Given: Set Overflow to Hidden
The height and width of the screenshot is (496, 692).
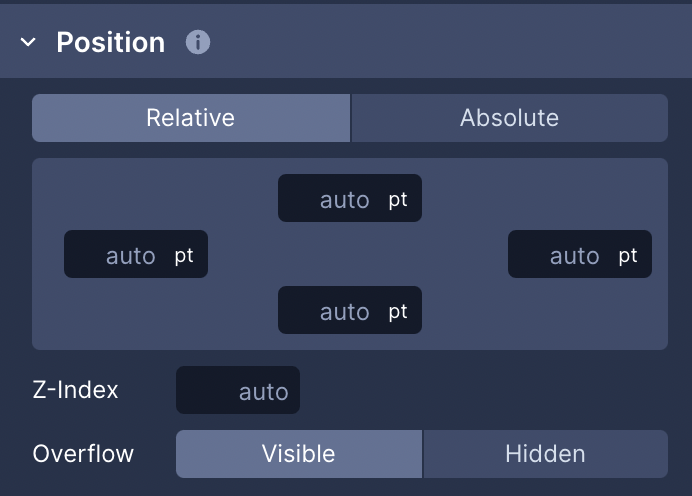Looking at the screenshot, I should (x=545, y=454).
